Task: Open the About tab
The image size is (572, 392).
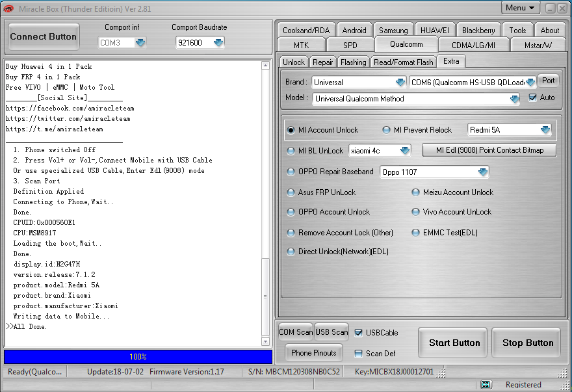Action: pyautogui.click(x=550, y=31)
